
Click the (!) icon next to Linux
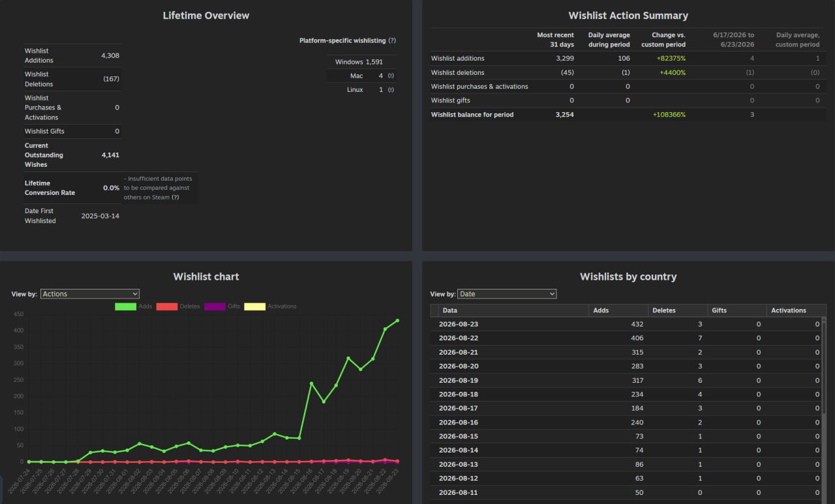coord(391,90)
